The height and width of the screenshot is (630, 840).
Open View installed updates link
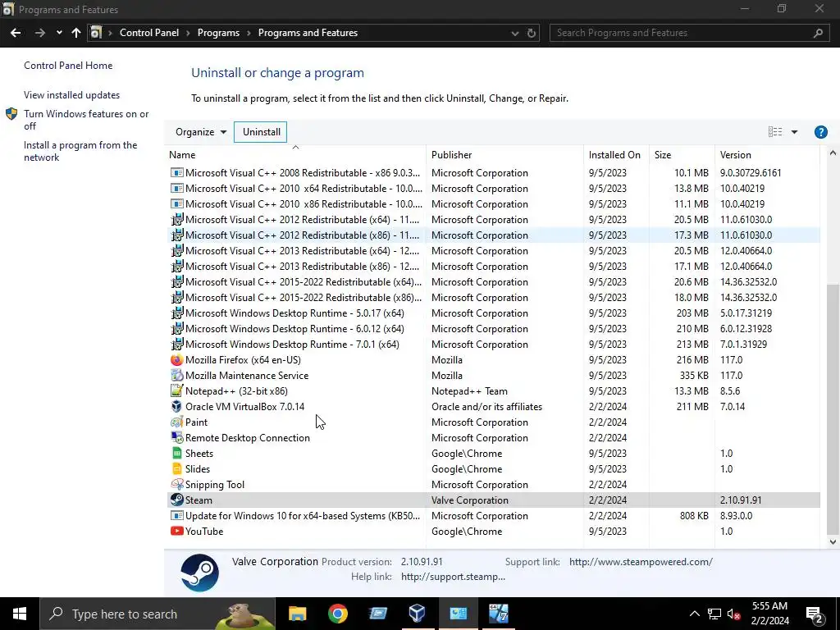point(72,95)
